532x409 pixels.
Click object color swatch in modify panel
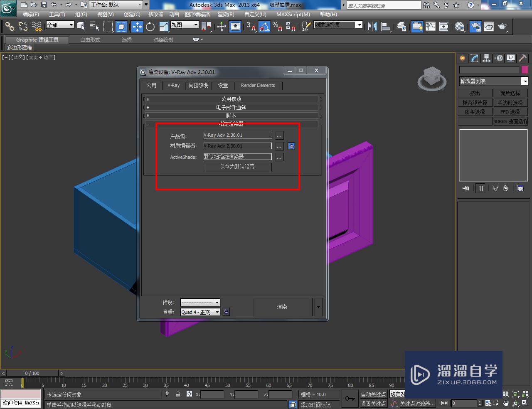pyautogui.click(x=525, y=70)
